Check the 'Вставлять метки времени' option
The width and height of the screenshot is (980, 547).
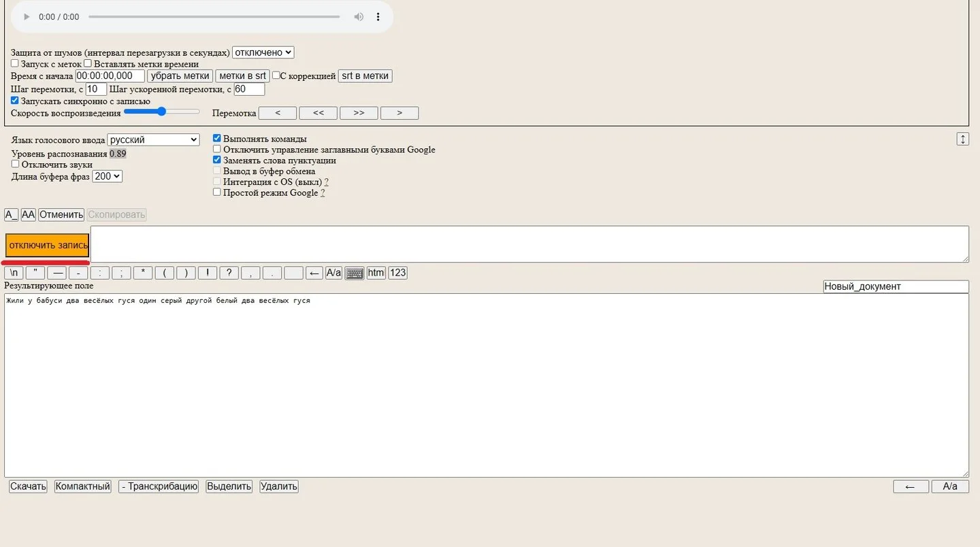88,63
